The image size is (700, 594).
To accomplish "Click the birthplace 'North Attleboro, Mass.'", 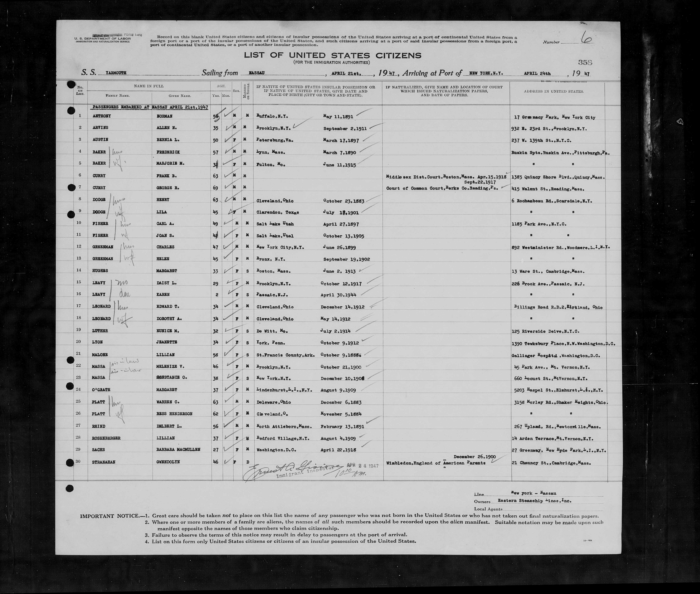I will click(284, 426).
